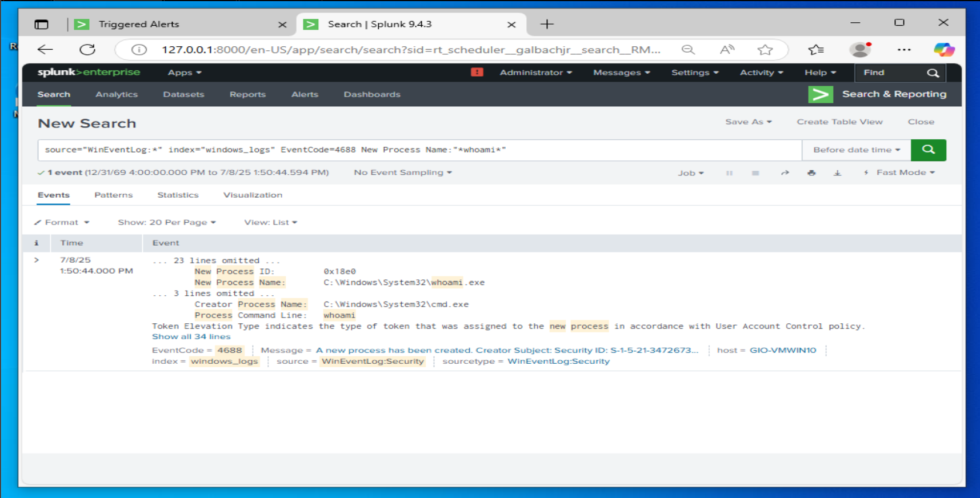Open the Activity dropdown
Viewport: 980px width, 498px height.
tap(762, 73)
